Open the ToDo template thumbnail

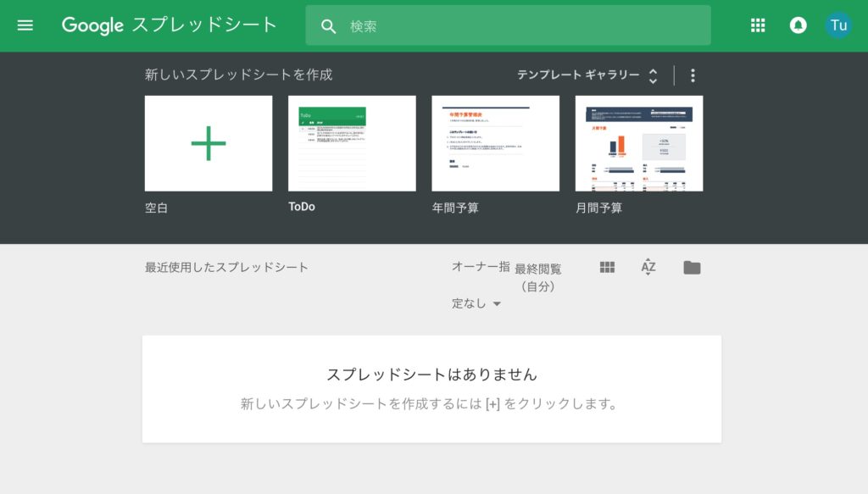coord(352,143)
